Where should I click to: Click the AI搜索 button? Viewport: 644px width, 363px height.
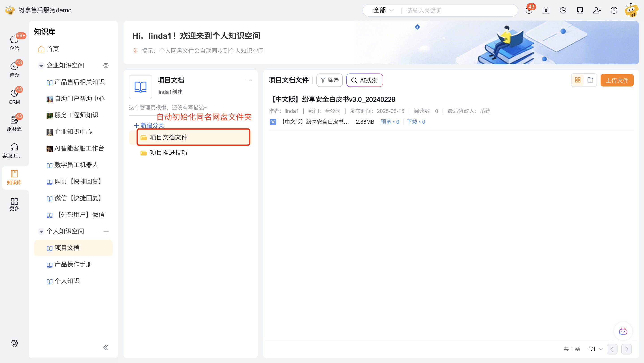coord(364,80)
